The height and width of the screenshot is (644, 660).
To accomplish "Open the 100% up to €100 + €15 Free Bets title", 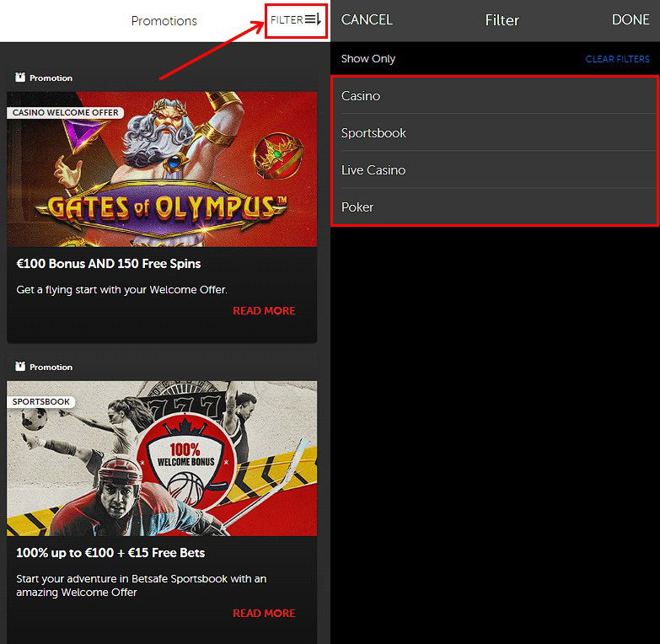I will [110, 553].
